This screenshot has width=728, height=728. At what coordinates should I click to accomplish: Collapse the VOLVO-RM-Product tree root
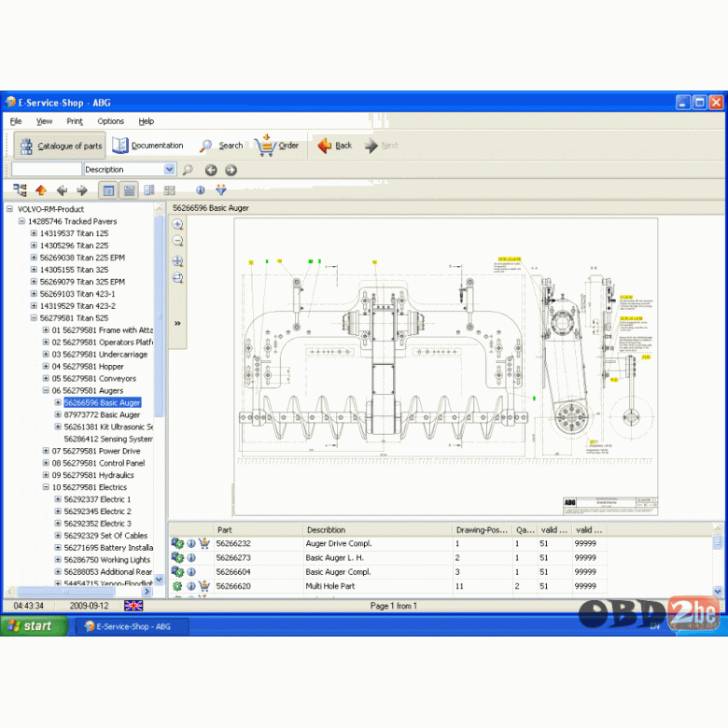(9, 209)
